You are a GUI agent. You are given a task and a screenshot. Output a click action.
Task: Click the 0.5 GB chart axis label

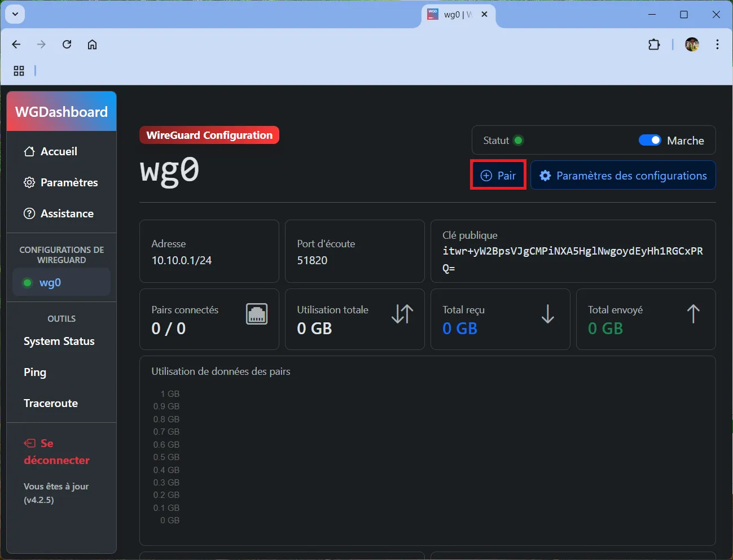pos(166,457)
